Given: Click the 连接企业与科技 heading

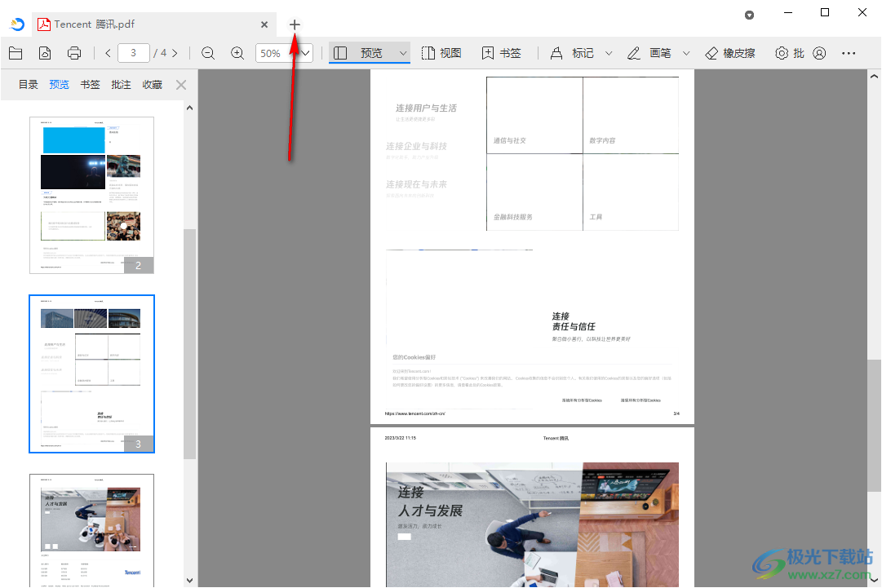Looking at the screenshot, I should (x=416, y=146).
